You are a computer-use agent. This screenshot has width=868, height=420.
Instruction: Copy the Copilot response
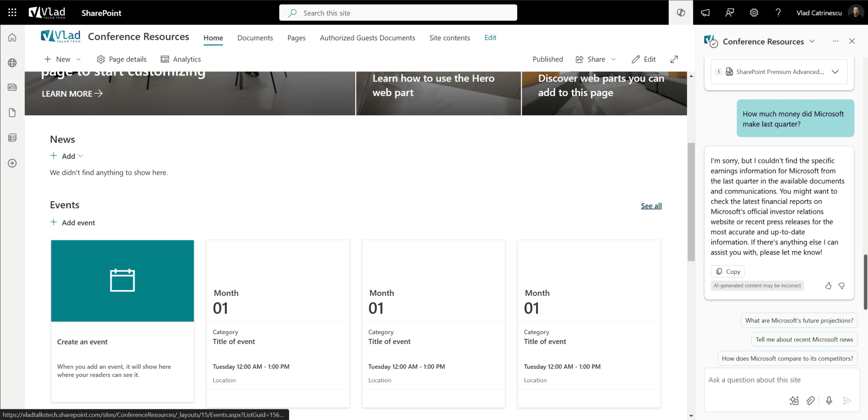tap(727, 271)
